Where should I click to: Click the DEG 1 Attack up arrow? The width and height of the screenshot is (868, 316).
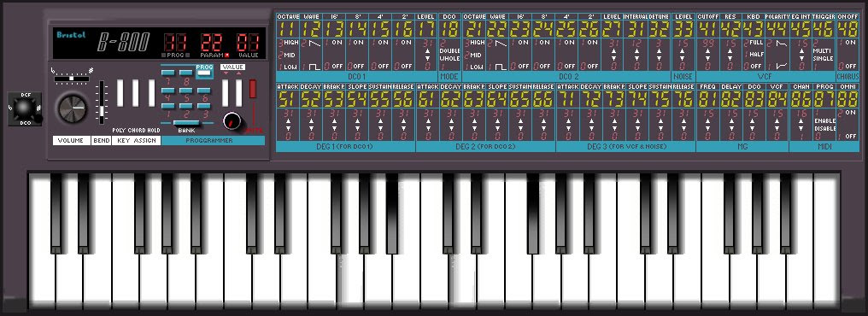coord(289,120)
